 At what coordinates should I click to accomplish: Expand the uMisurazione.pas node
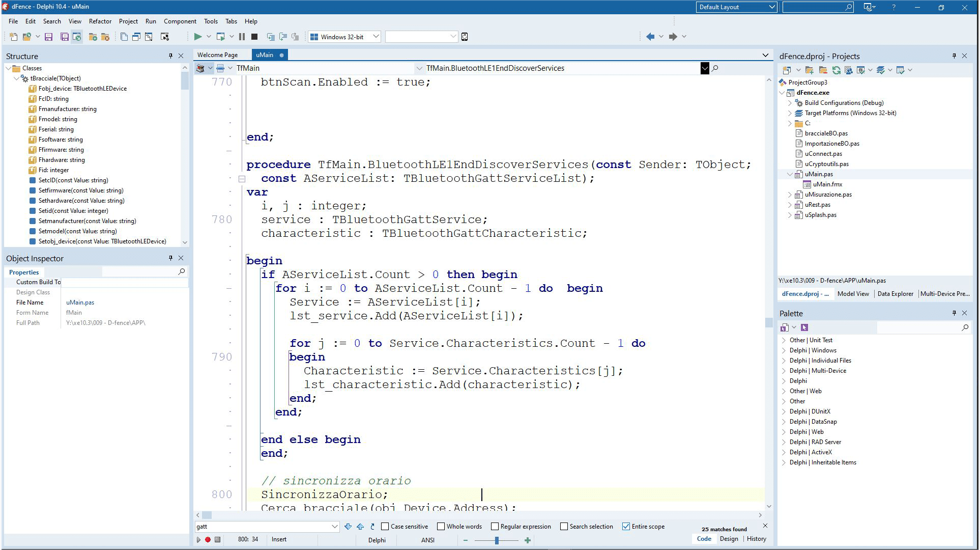click(x=790, y=195)
